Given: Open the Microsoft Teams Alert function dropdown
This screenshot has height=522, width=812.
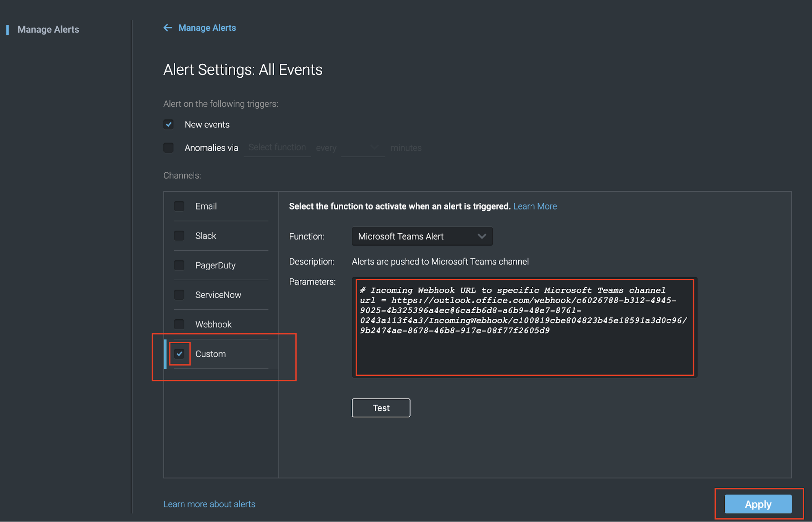Looking at the screenshot, I should [x=422, y=236].
